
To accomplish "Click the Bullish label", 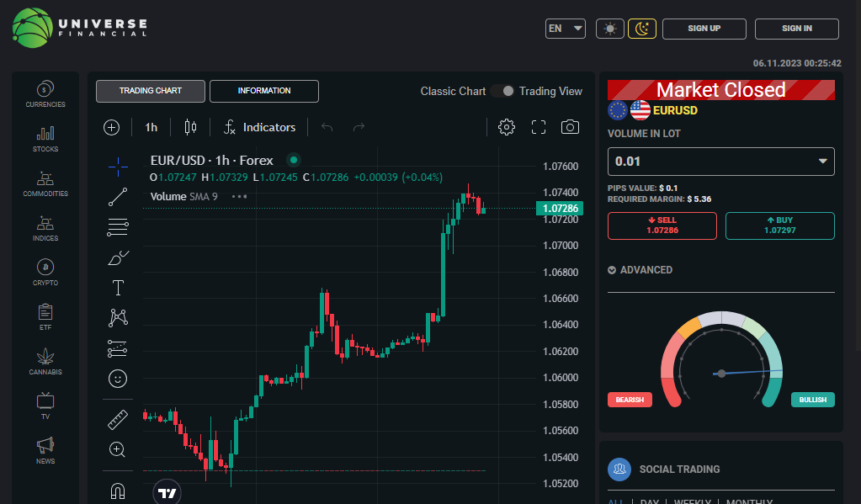I will pyautogui.click(x=813, y=400).
